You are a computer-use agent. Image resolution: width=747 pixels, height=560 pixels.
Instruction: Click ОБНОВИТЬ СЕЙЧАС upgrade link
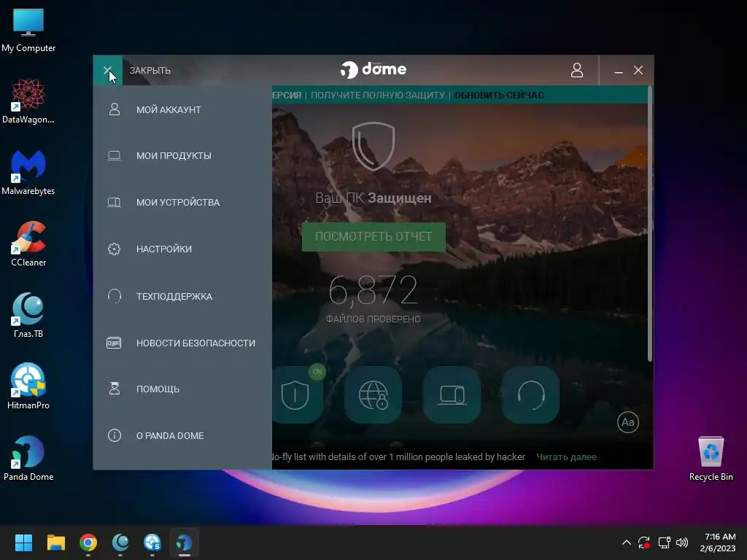click(499, 96)
